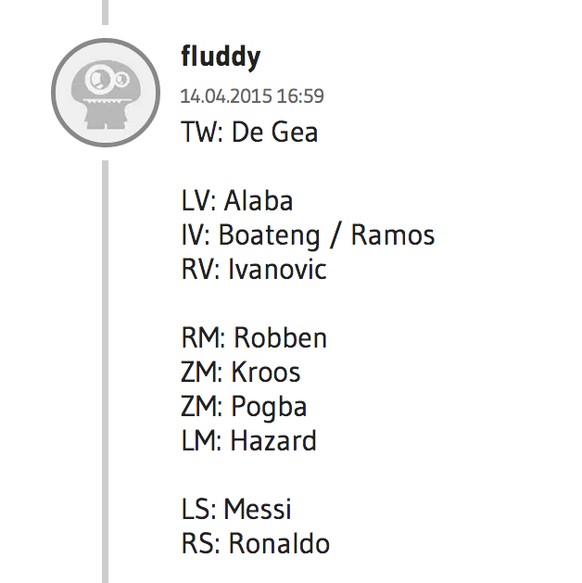Click the LM: Hazard line

point(249,441)
